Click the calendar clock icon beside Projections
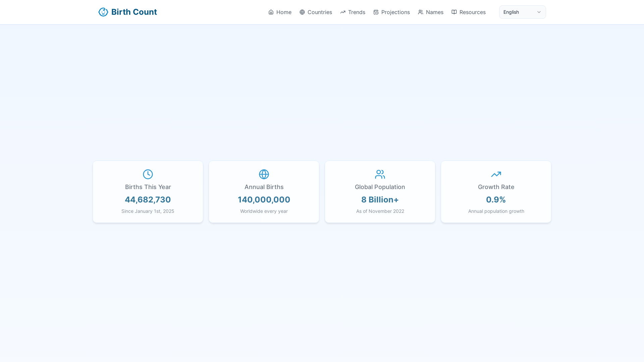 click(x=376, y=12)
